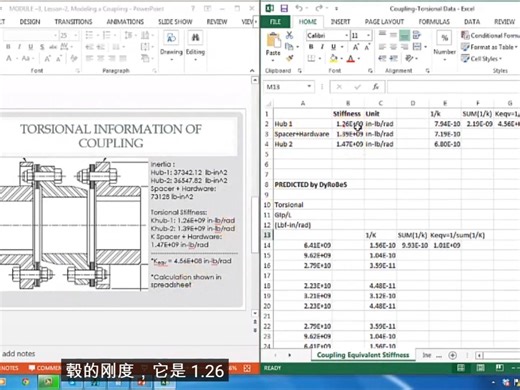Decrease indent in Excel alignment group
Viewport: 520px width, 390px height.
[x=382, y=58]
